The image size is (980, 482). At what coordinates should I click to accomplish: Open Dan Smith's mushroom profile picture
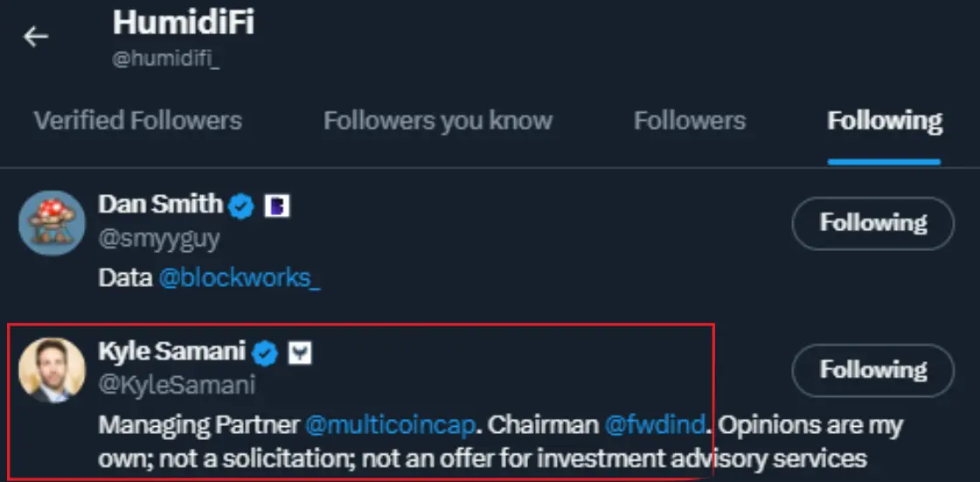[x=51, y=222]
